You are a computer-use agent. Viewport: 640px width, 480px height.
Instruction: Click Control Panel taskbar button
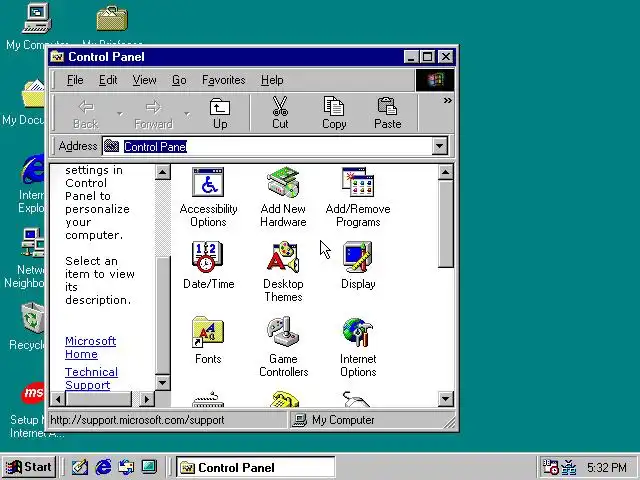(256, 467)
